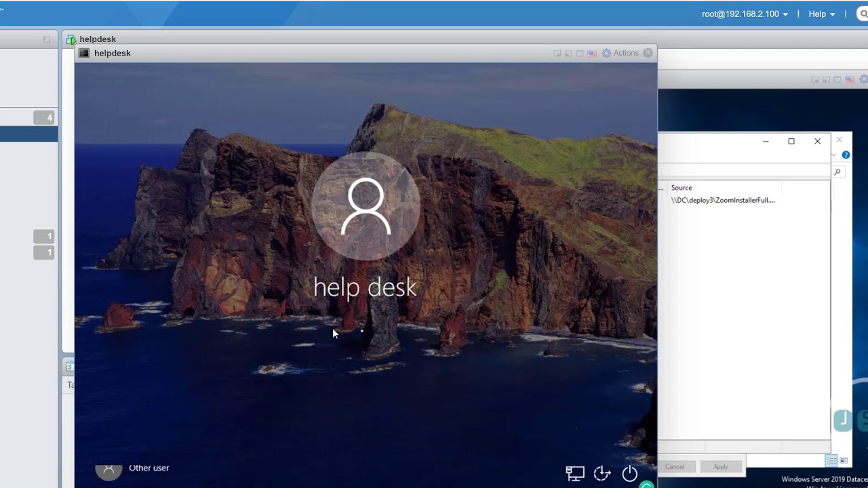Viewport: 868px width, 488px height.
Task: Open network connection icon on lock screen
Action: click(x=575, y=473)
